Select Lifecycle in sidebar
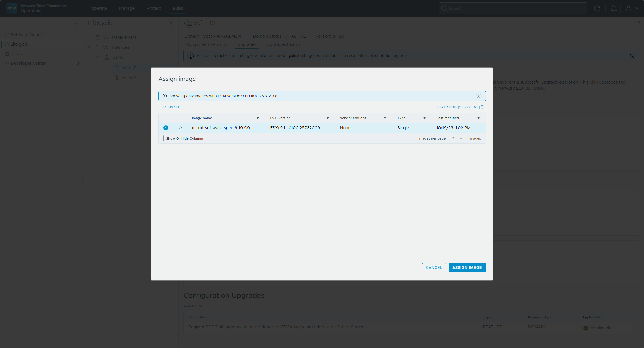Image resolution: width=644 pixels, height=348 pixels. pyautogui.click(x=19, y=44)
